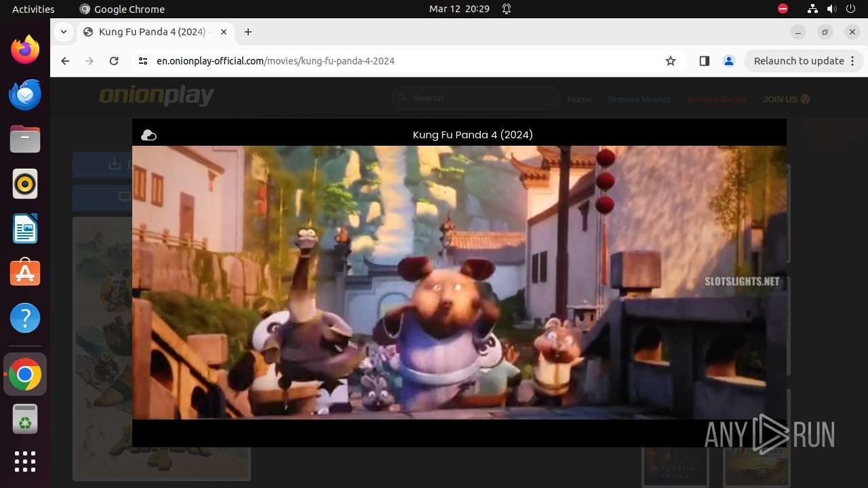Click the Google Chrome dock icon
Viewport: 868px width, 488px height.
point(25,375)
